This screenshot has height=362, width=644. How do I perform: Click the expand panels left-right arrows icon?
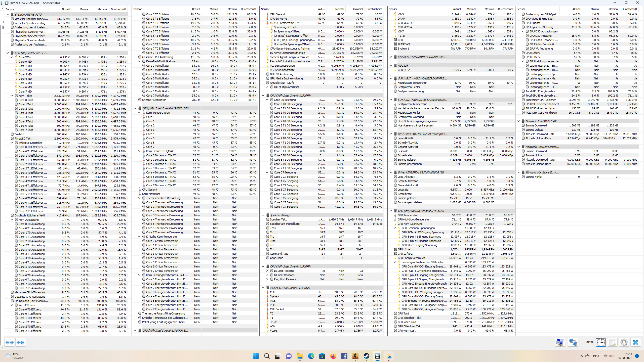(10, 342)
